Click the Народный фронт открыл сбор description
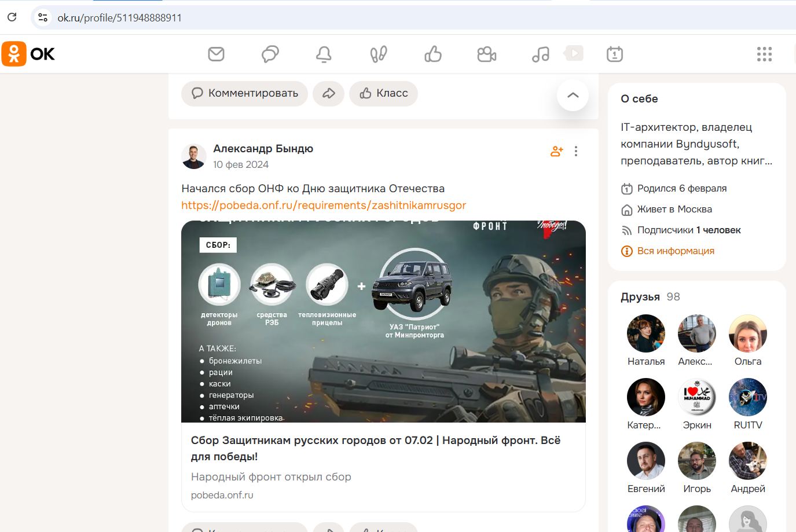 point(271,476)
